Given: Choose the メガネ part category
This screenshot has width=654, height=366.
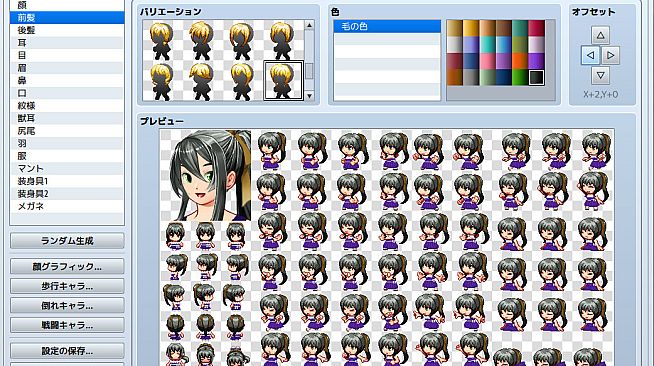Looking at the screenshot, I should coord(67,206).
